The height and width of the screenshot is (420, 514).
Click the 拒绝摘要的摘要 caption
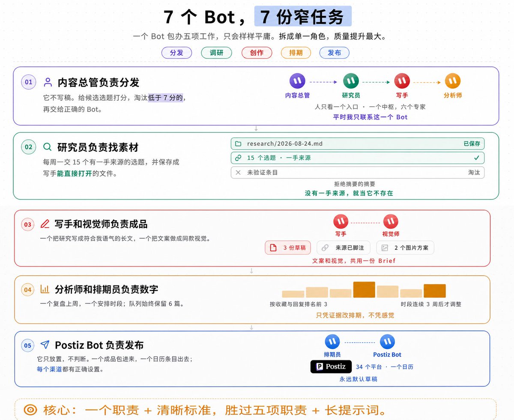pos(355,184)
